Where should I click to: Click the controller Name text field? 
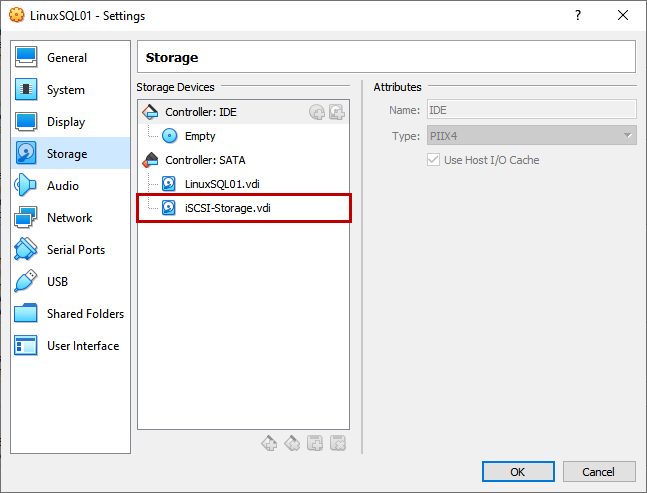(x=531, y=110)
